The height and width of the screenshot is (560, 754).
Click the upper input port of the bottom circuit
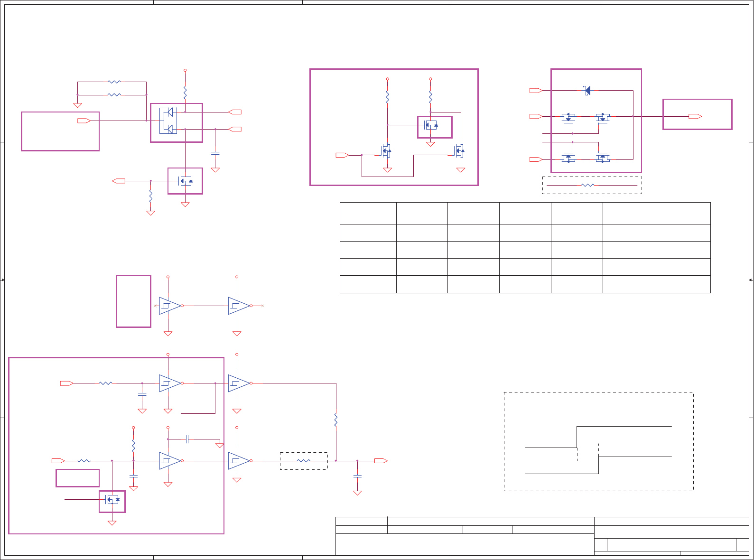(x=67, y=383)
